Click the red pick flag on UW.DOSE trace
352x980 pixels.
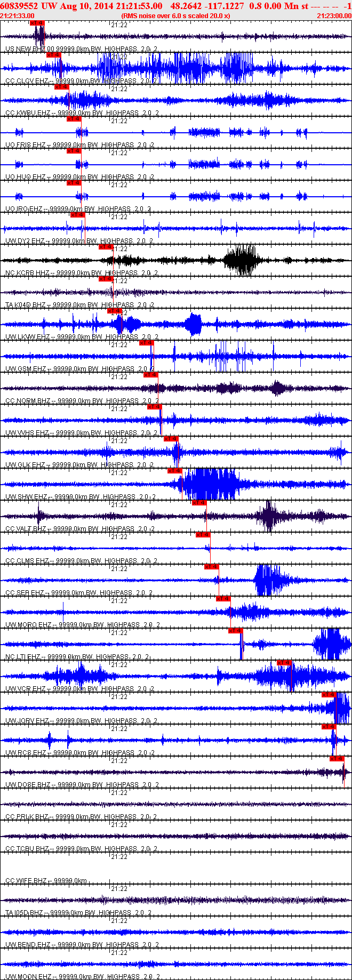coord(337,759)
